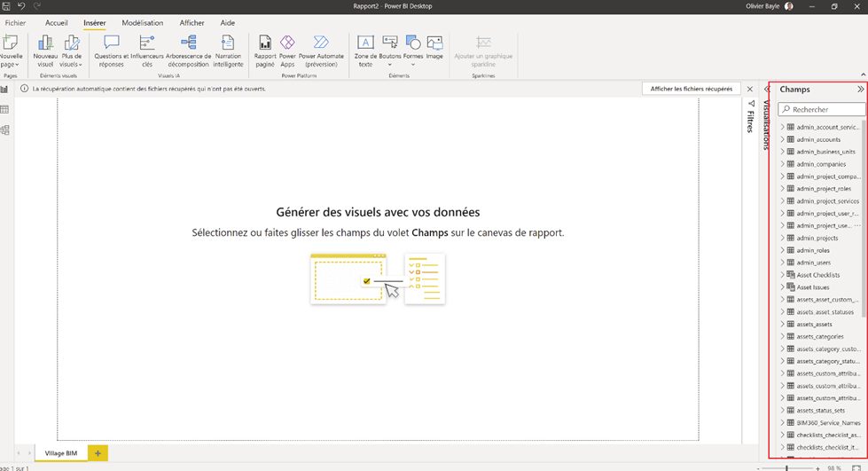Open the Modélisation ribbon tab
Screen dimensions: 868x471
tap(142, 23)
